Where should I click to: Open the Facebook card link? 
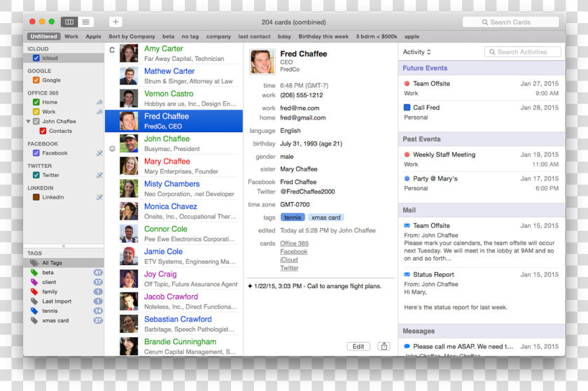pos(294,252)
